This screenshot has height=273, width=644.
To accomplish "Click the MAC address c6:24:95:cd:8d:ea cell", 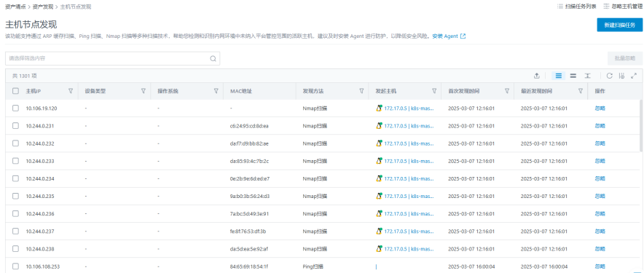I will pyautogui.click(x=249, y=126).
